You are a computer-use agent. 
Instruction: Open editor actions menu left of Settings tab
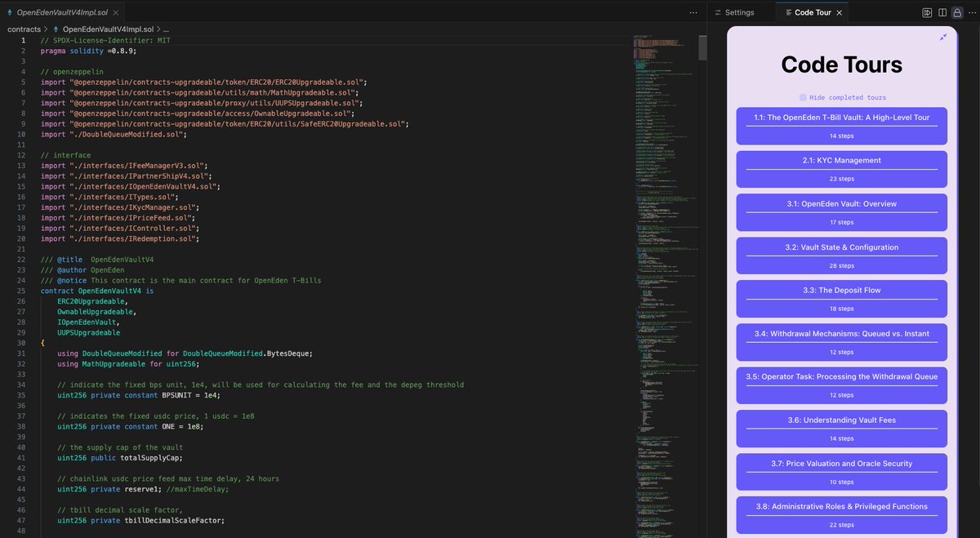[693, 13]
